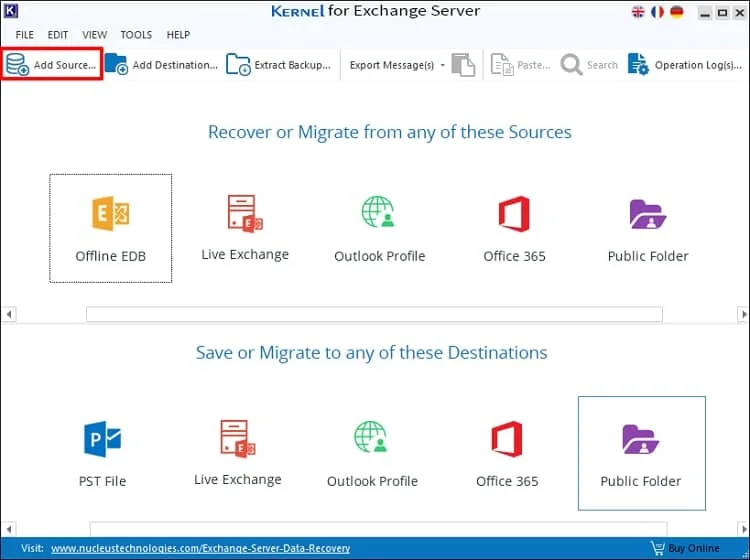Image resolution: width=750 pixels, height=560 pixels.
Task: Select Offline EDB as source
Action: click(110, 228)
